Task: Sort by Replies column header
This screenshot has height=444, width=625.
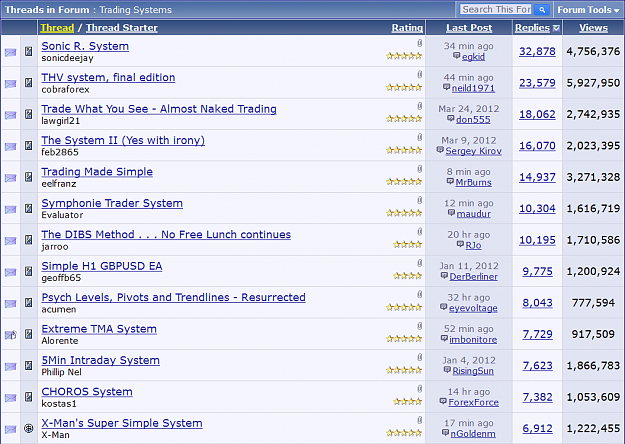Action: tap(532, 28)
